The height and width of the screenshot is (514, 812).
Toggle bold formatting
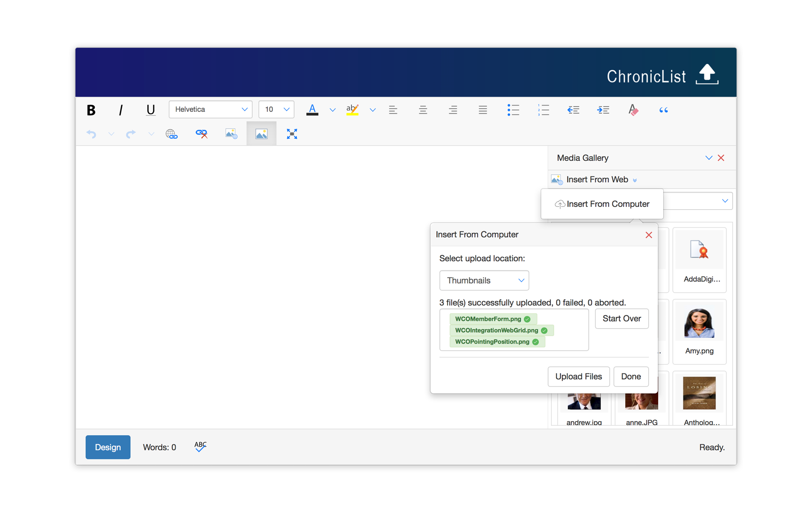coord(91,110)
